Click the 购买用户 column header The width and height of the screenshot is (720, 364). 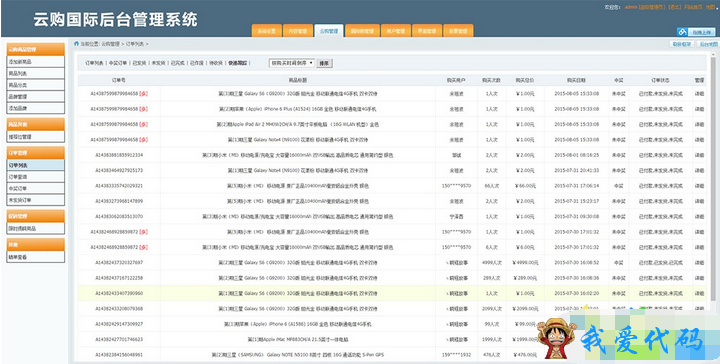point(456,80)
